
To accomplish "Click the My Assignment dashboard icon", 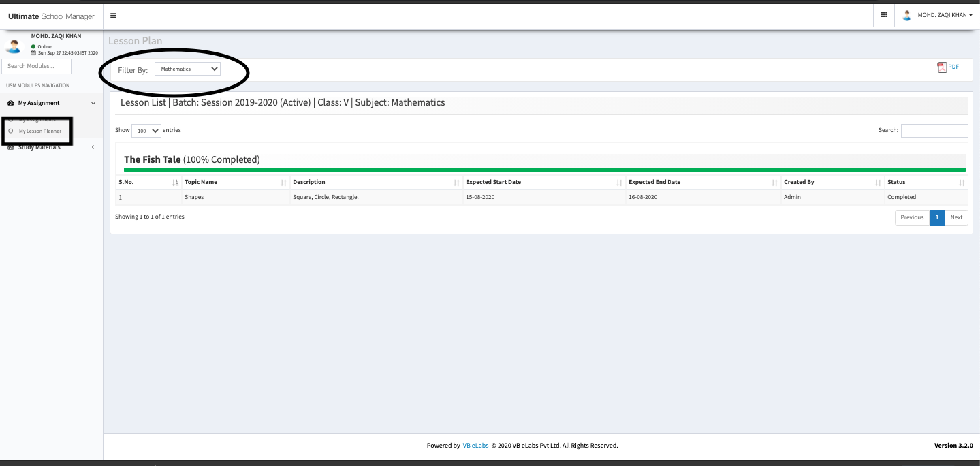I will tap(11, 103).
